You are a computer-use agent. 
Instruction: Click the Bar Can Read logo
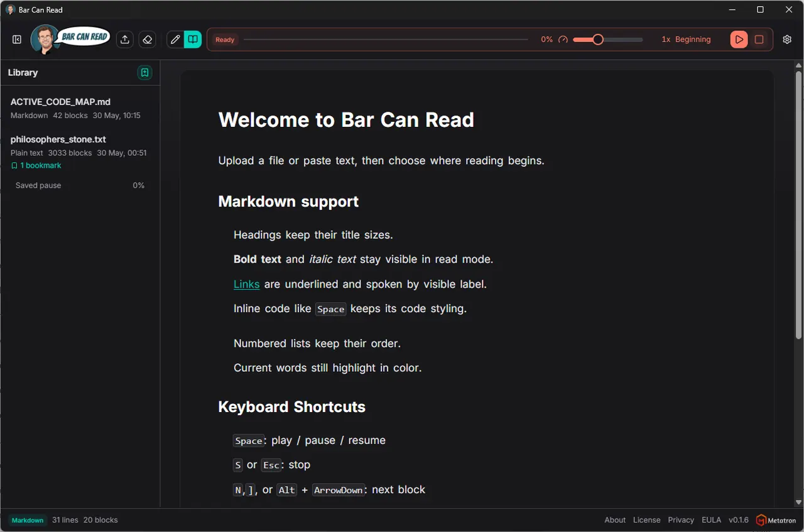click(70, 39)
